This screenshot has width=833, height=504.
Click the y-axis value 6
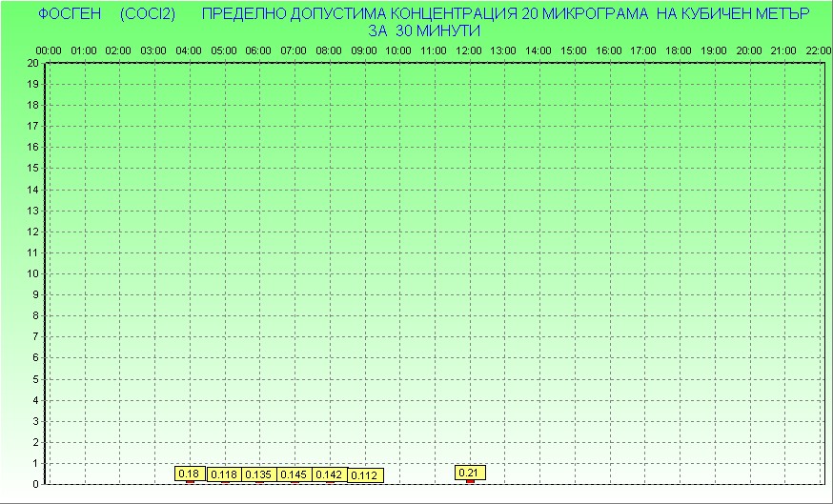click(35, 358)
